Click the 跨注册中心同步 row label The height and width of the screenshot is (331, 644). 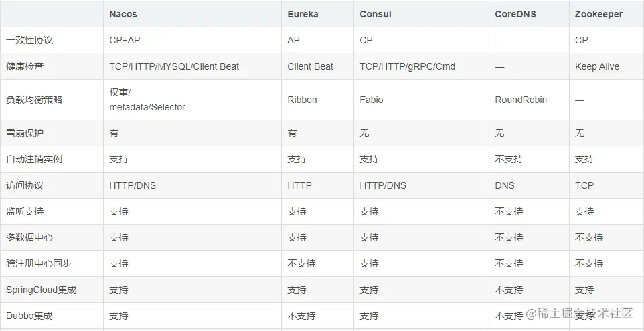pos(39,263)
